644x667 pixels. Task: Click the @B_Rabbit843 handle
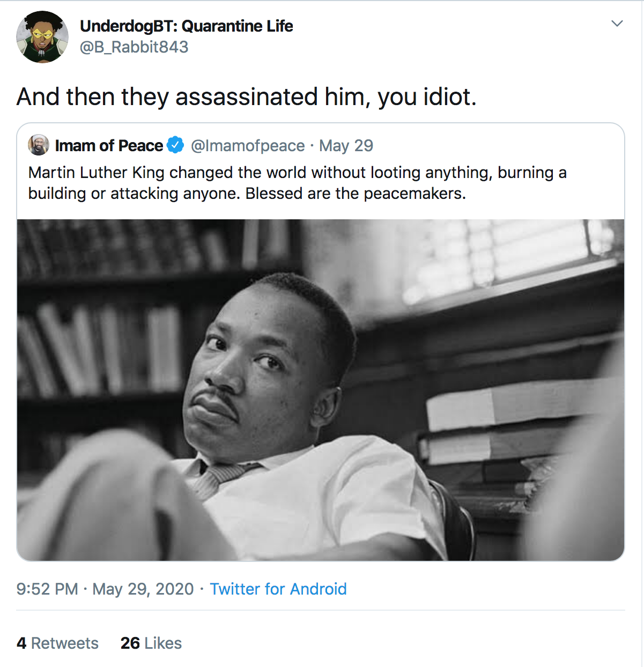(134, 47)
